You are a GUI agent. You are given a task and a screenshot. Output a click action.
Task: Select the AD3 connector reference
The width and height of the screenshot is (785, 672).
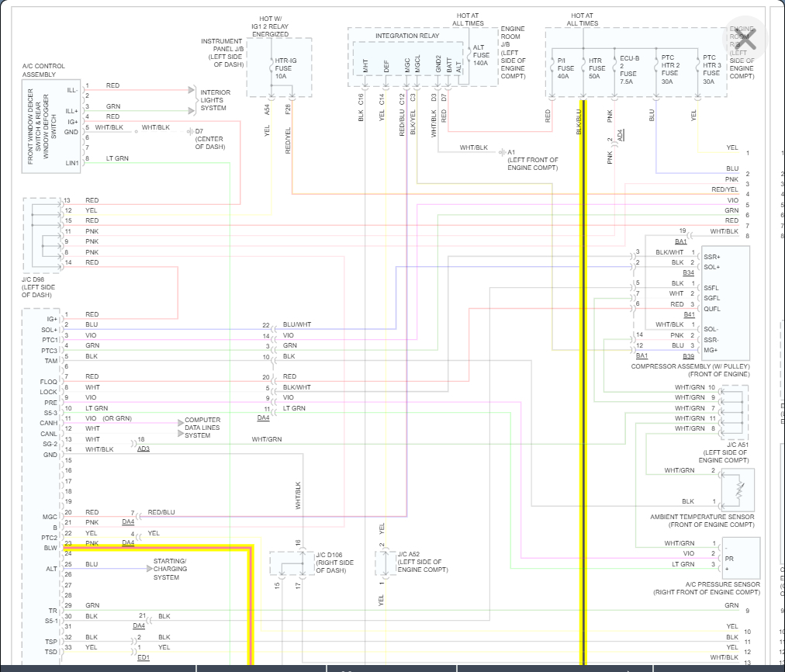pos(144,449)
